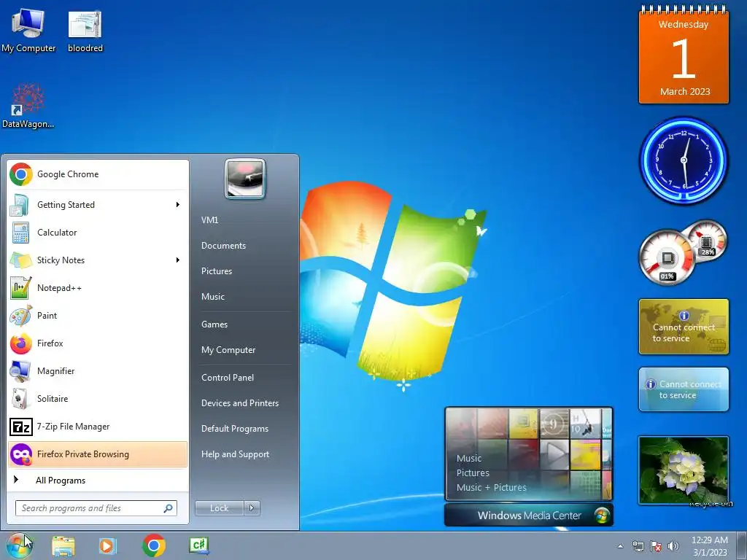Click the volume speaker tray icon

[x=673, y=546]
